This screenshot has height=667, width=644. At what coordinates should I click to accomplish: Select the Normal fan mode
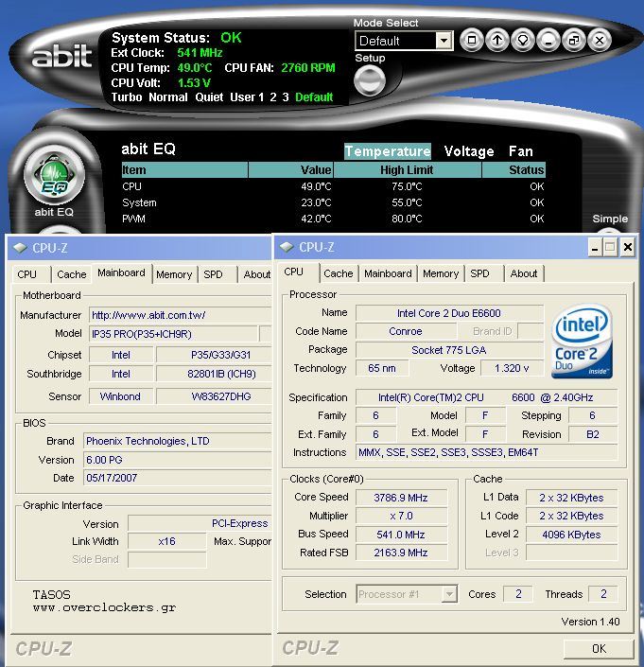click(168, 97)
